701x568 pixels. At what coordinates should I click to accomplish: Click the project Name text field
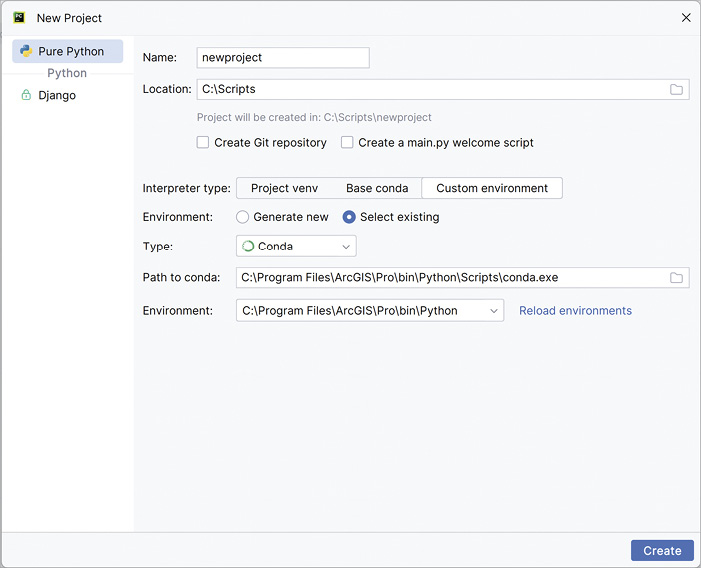tap(284, 58)
